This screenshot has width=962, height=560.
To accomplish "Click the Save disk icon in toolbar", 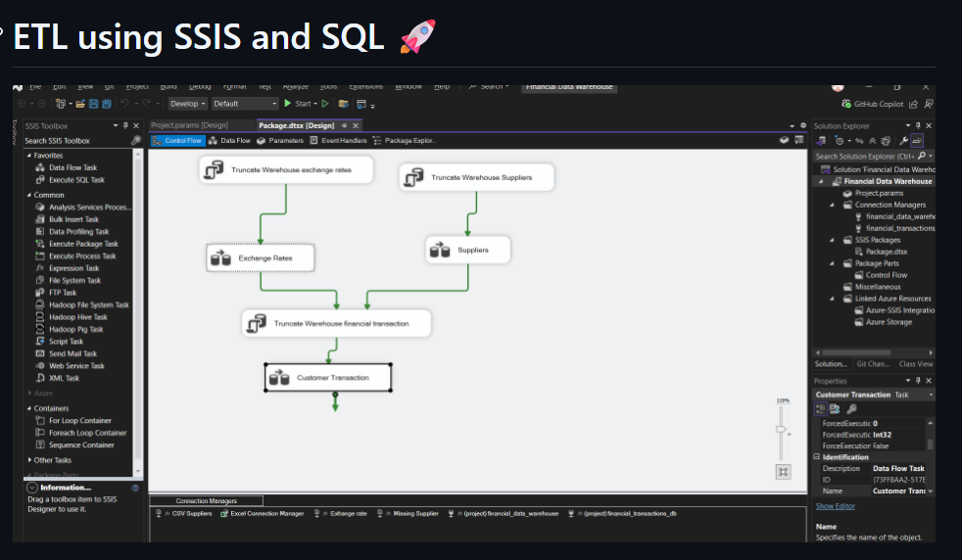I will coord(93,104).
